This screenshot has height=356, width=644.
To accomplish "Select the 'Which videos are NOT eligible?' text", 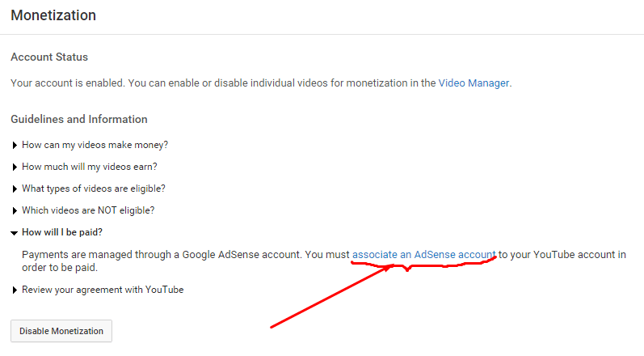I will (x=88, y=210).
